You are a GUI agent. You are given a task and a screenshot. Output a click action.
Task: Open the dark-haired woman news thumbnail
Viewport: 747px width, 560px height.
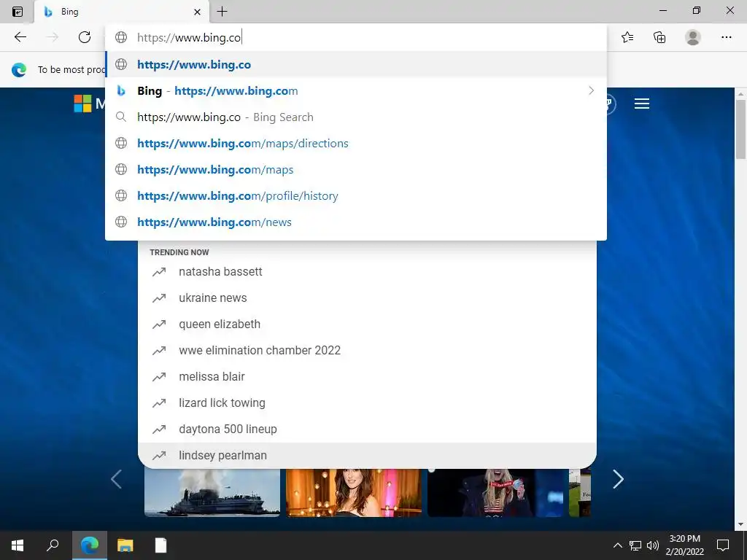[x=354, y=493]
